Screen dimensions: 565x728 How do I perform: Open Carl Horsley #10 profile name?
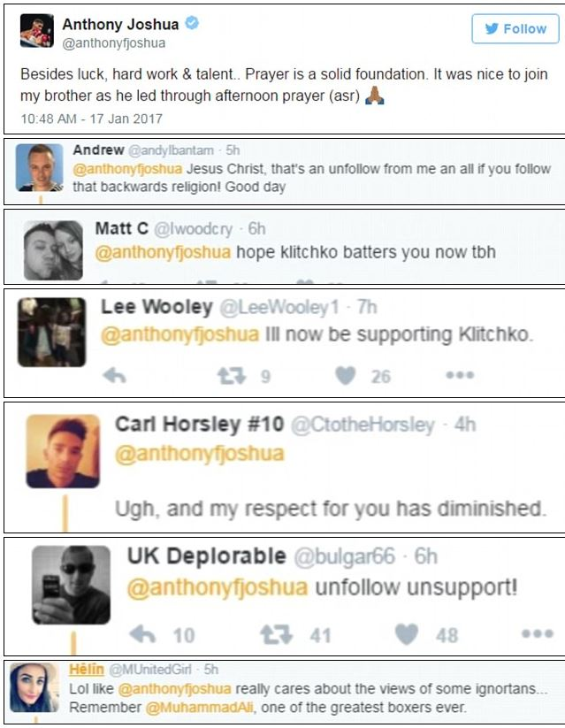200,425
